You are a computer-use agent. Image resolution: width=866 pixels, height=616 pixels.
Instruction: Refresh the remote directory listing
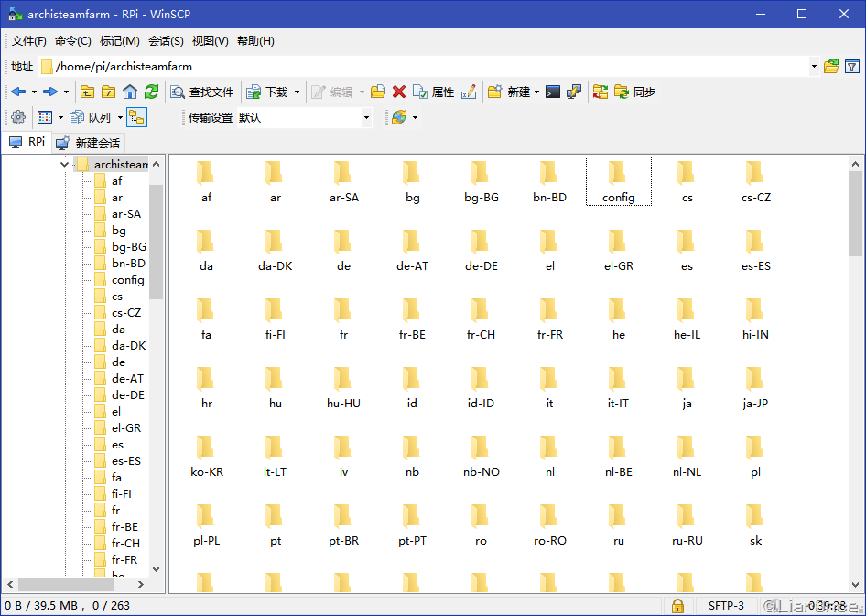[x=151, y=92]
